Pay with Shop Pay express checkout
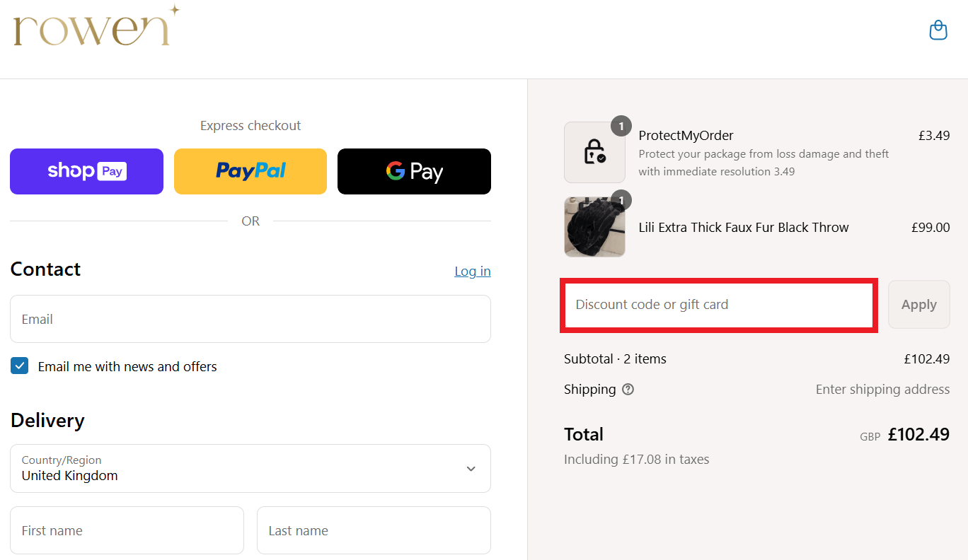This screenshot has width=968, height=560. pos(86,171)
